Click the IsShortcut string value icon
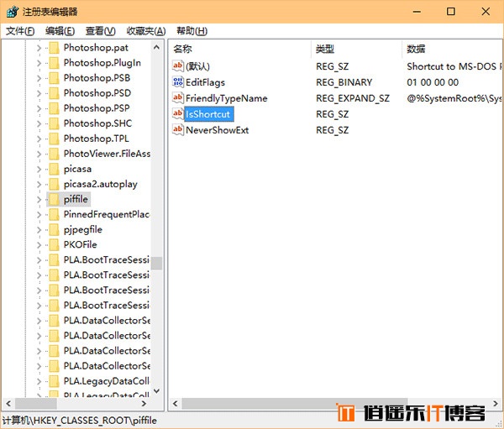504x429 pixels. 178,114
